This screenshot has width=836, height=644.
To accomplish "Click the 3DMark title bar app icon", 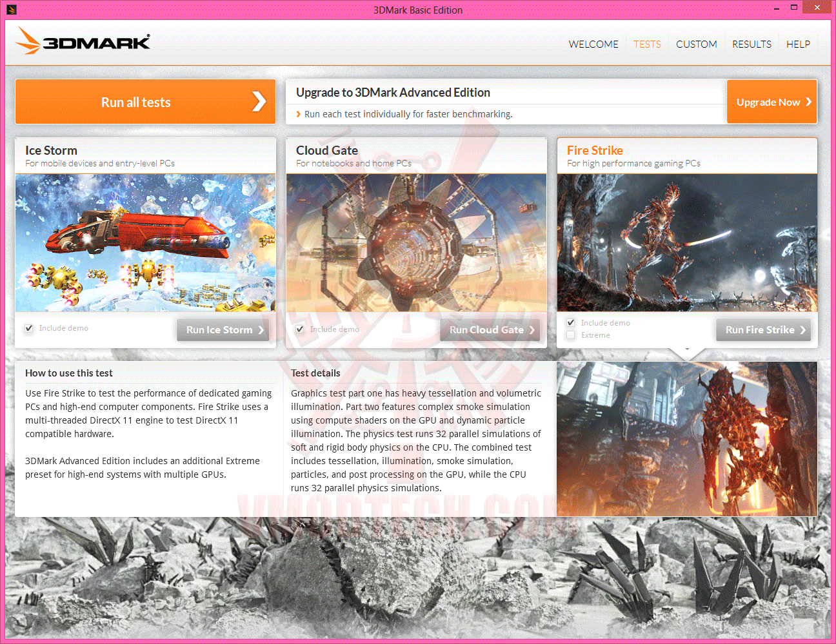I will coord(10,10).
